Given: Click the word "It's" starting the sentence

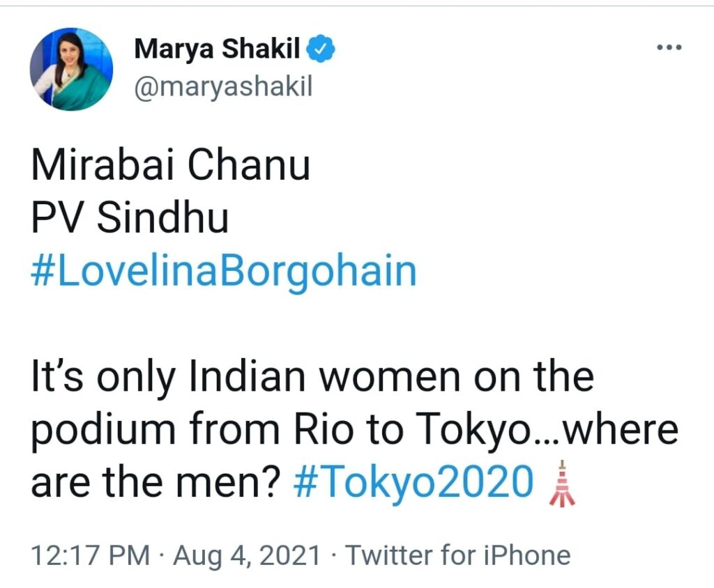Looking at the screenshot, I should [58, 377].
